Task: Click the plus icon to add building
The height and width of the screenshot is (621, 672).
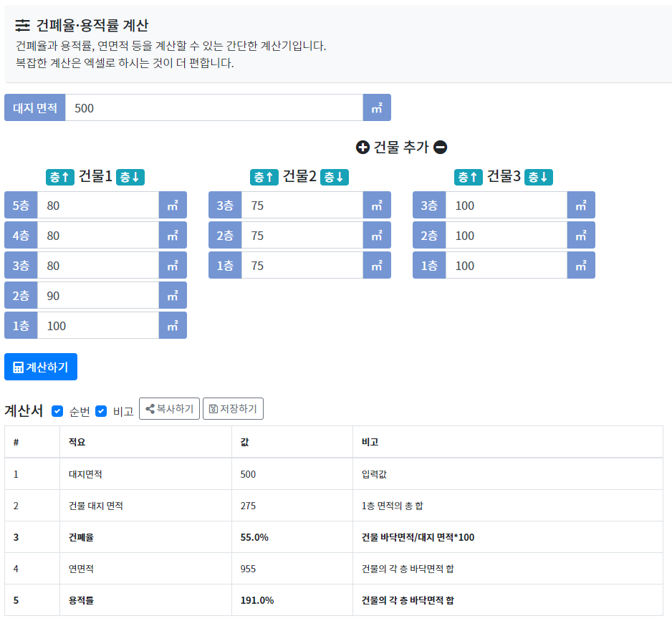Action: coord(363,148)
